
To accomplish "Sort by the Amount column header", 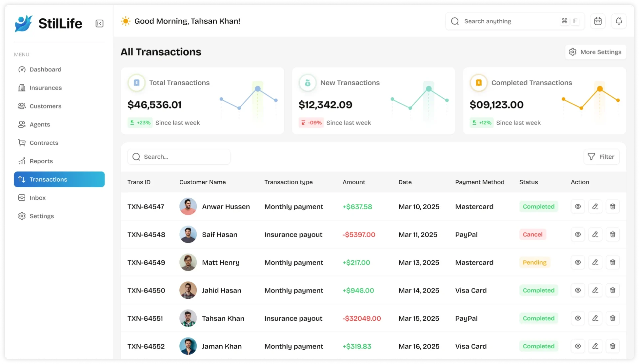I will [x=354, y=182].
